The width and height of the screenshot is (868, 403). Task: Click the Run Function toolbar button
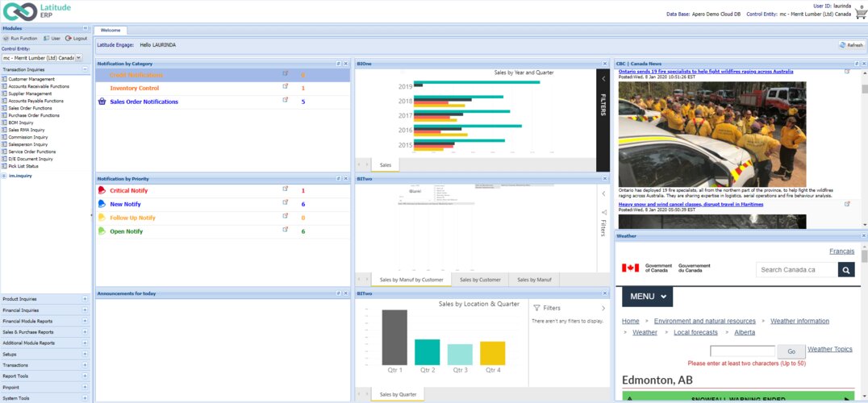pyautogui.click(x=20, y=38)
